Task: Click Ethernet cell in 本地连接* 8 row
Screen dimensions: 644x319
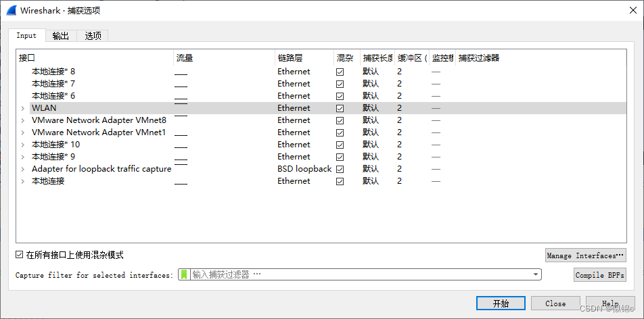Action: point(294,72)
